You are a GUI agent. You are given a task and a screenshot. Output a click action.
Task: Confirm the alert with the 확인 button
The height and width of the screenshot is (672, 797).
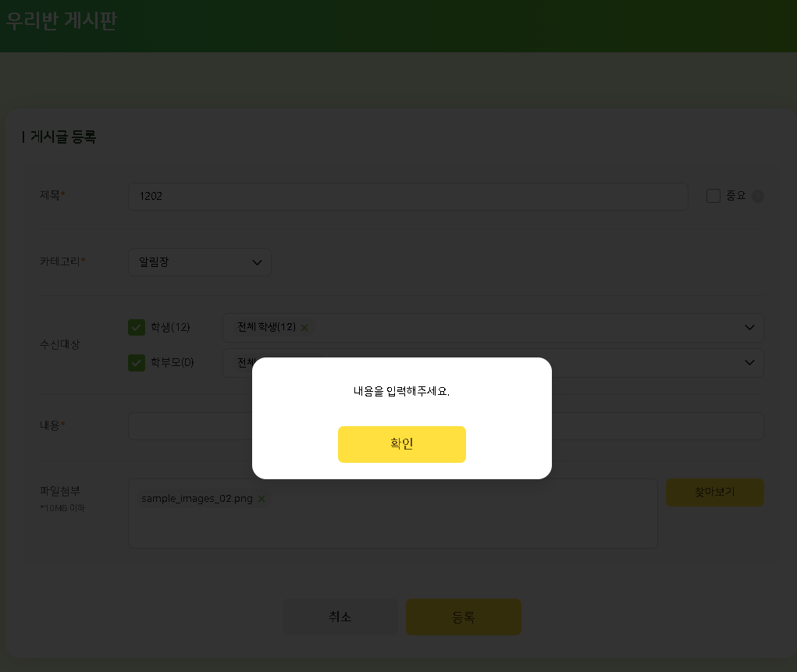coord(401,444)
